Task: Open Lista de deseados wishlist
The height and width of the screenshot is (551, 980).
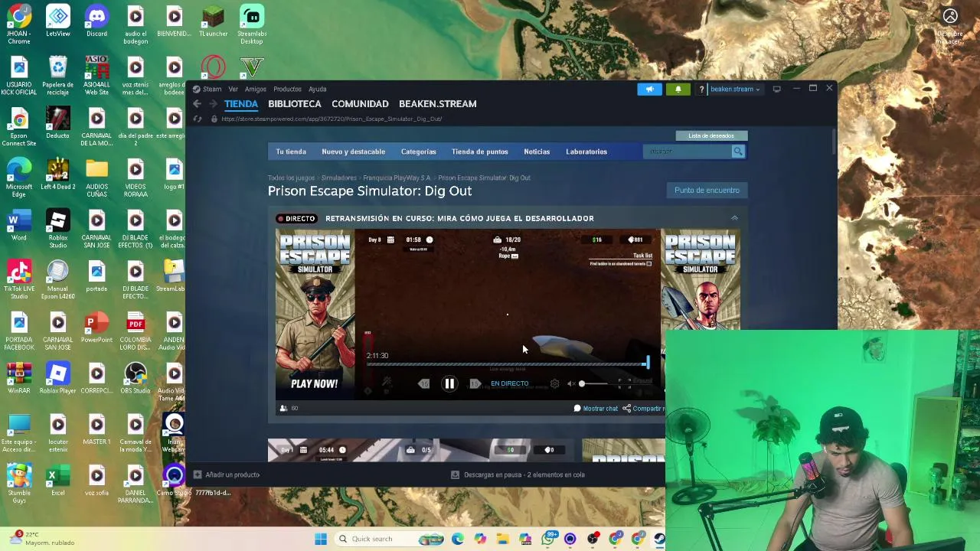Action: (x=711, y=135)
